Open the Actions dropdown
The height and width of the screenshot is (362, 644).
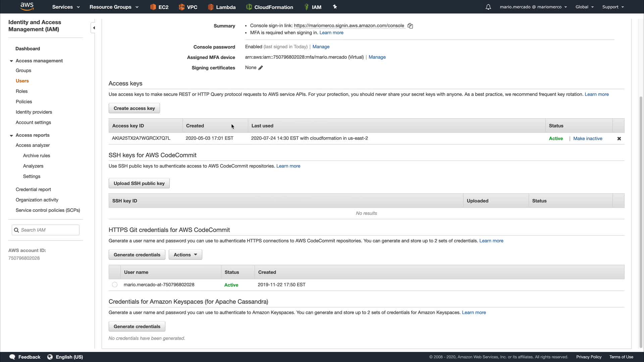[x=185, y=255]
